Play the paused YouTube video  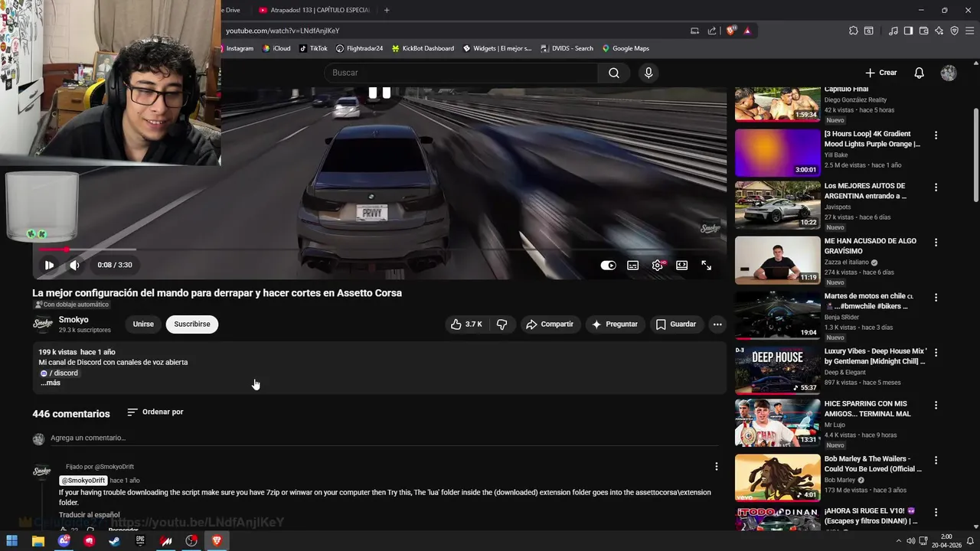click(49, 265)
